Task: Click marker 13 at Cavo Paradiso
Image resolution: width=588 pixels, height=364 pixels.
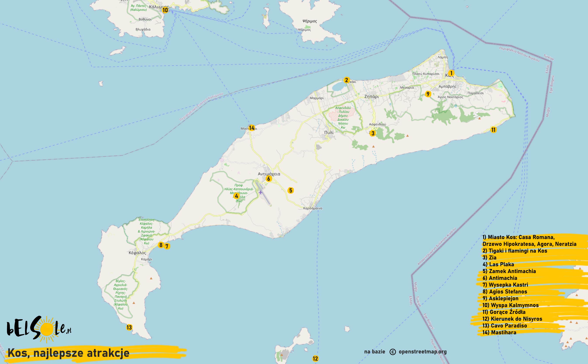Action: pos(129,327)
